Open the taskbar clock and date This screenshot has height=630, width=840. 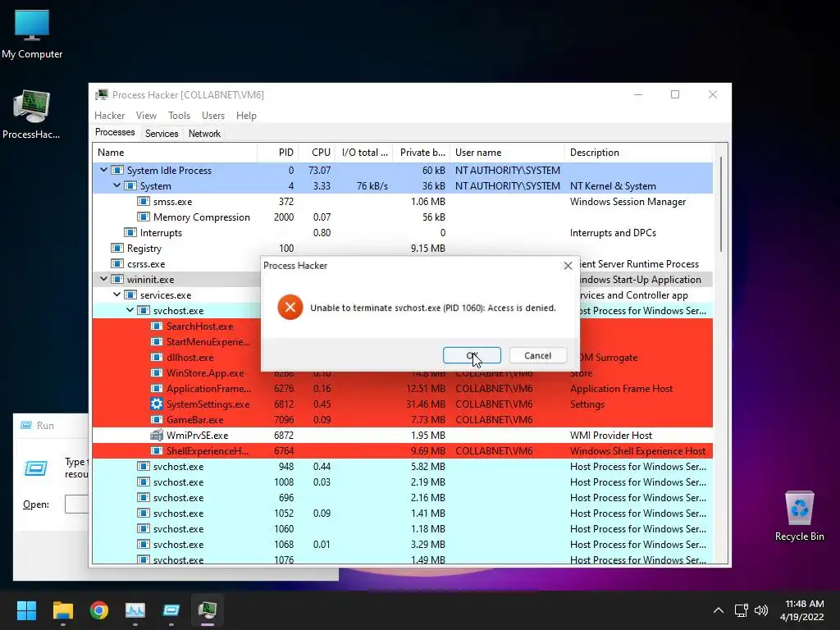point(802,610)
